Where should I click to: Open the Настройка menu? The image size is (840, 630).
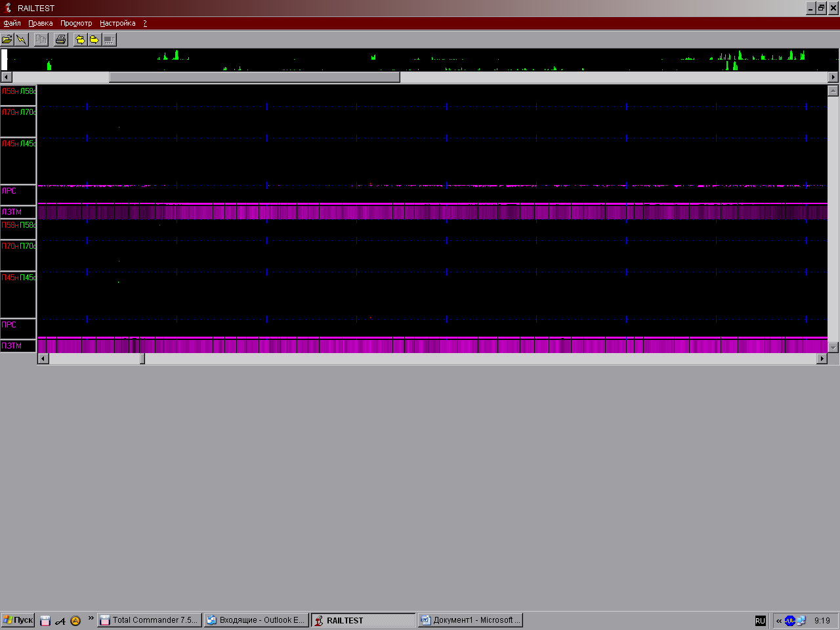(x=117, y=23)
